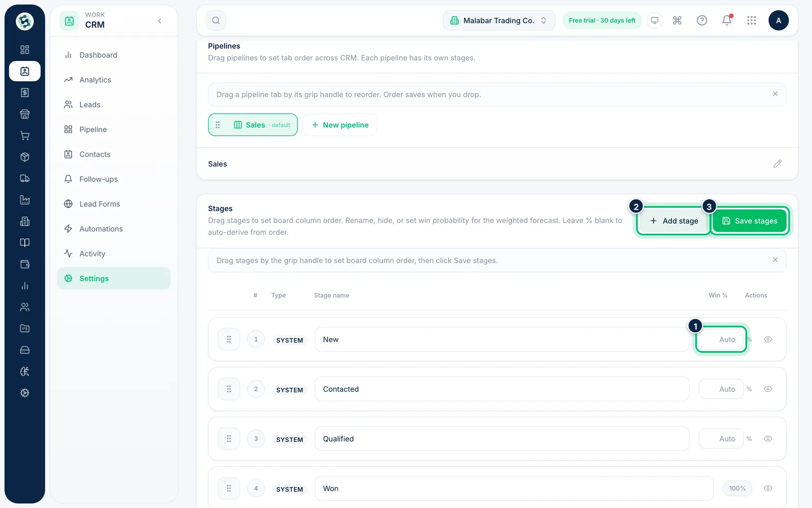Dismiss the stage drag hint banner
Screen dimensions: 812x508
tap(775, 260)
